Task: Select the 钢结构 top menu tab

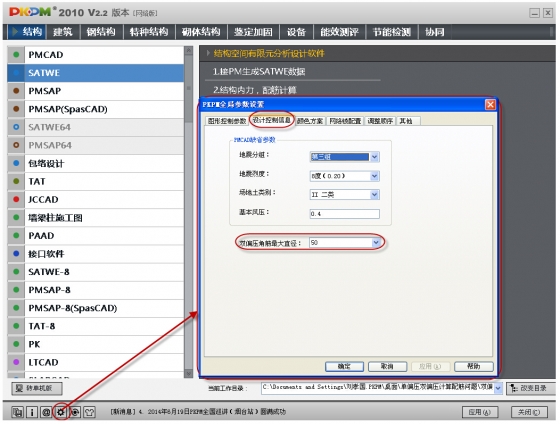Action: (x=101, y=32)
